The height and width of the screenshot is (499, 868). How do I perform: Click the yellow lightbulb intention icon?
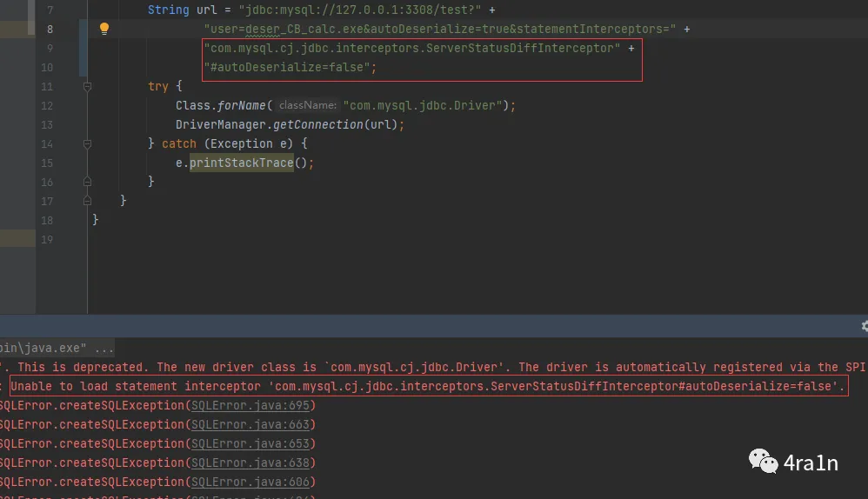(104, 29)
